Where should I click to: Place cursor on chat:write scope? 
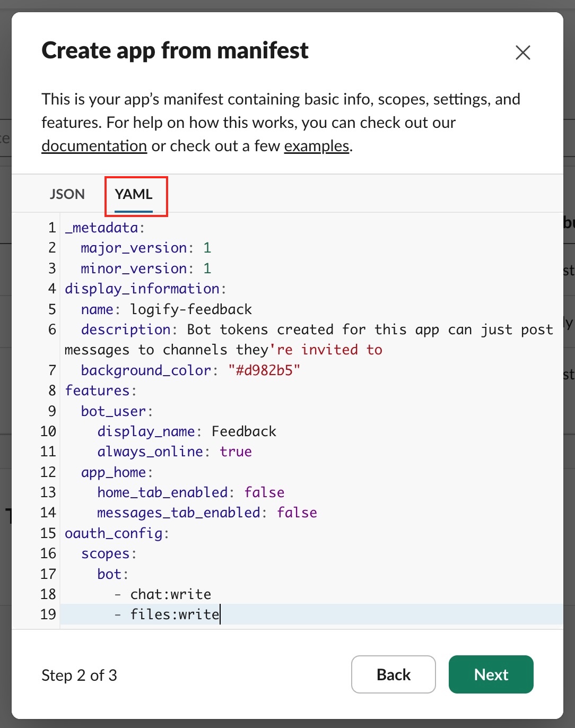pyautogui.click(x=170, y=594)
